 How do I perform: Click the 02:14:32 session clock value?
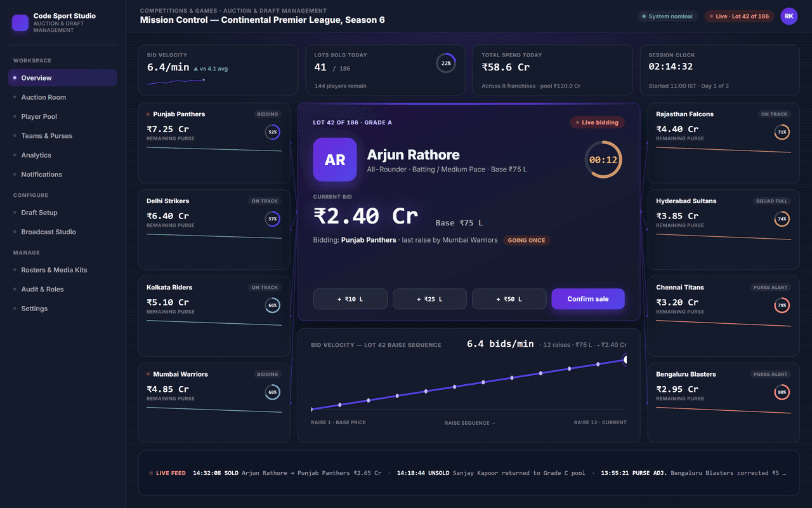point(671,67)
